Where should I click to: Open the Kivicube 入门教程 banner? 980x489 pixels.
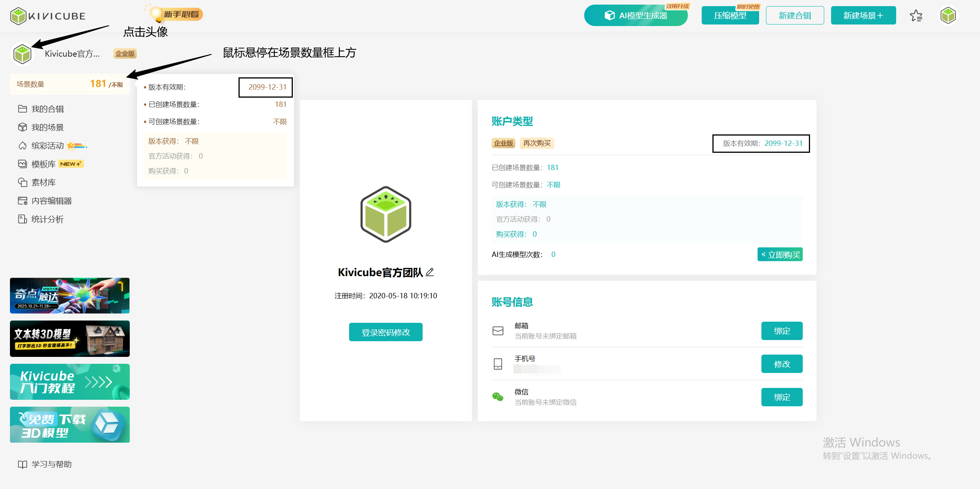coord(70,382)
